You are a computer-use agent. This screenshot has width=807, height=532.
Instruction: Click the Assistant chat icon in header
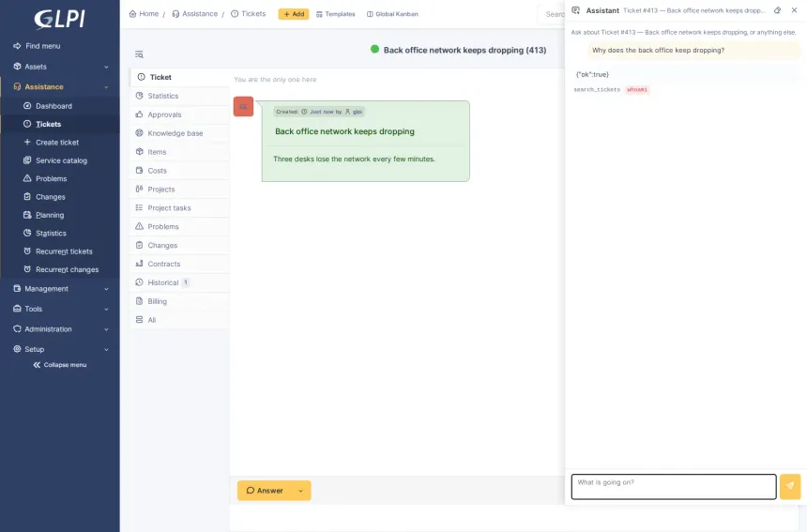tap(576, 10)
